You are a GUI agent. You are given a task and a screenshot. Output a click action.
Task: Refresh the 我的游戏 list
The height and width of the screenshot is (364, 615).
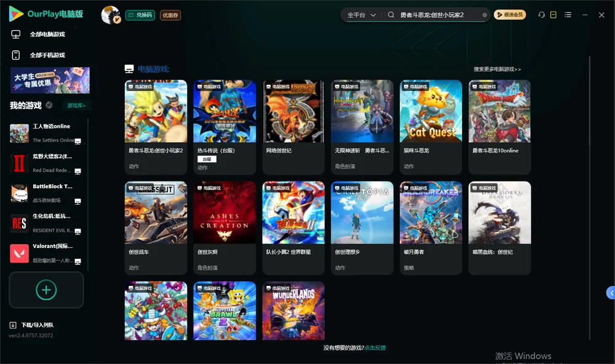coord(49,105)
